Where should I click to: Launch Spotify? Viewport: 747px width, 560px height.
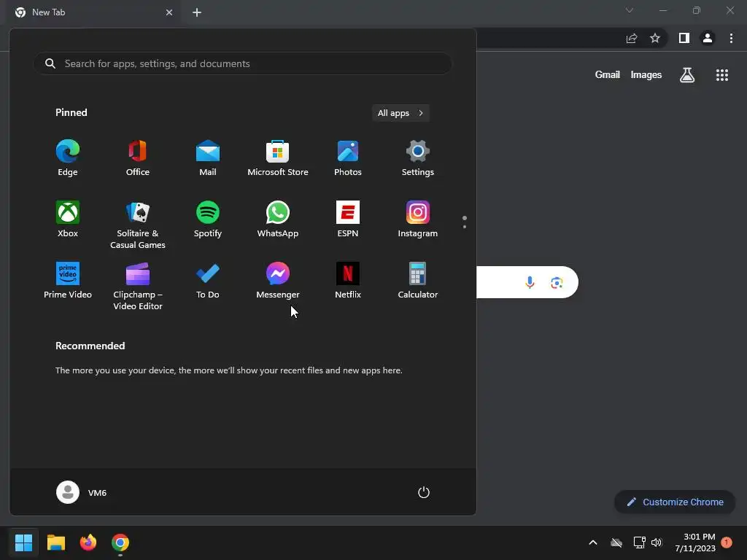coord(208,219)
